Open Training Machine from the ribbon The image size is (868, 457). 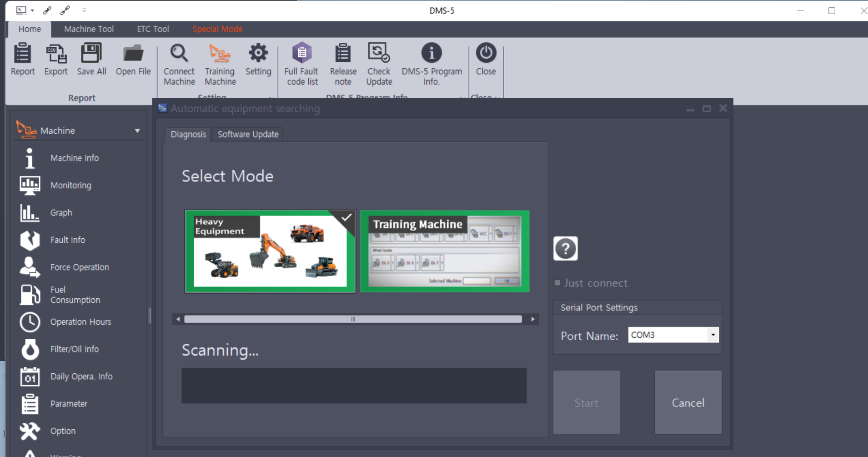[220, 64]
